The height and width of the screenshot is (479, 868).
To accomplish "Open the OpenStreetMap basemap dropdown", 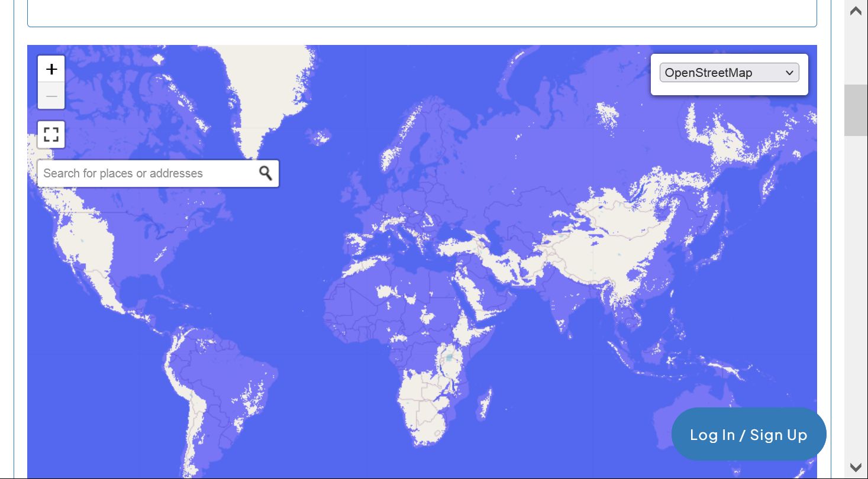I will click(729, 73).
